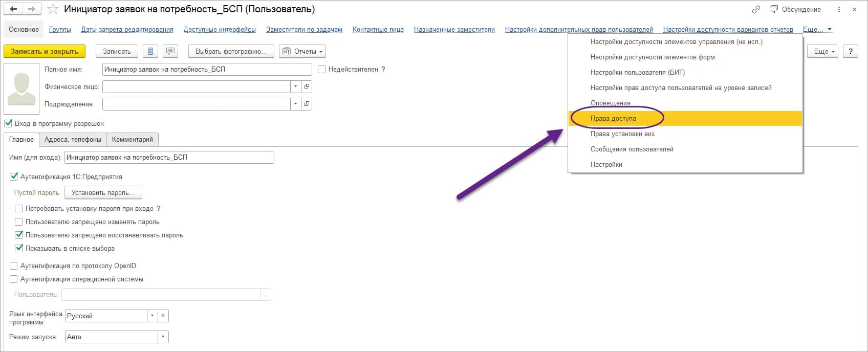Open Подразделение dropdown arrow
The width and height of the screenshot is (868, 352).
pyautogui.click(x=295, y=104)
